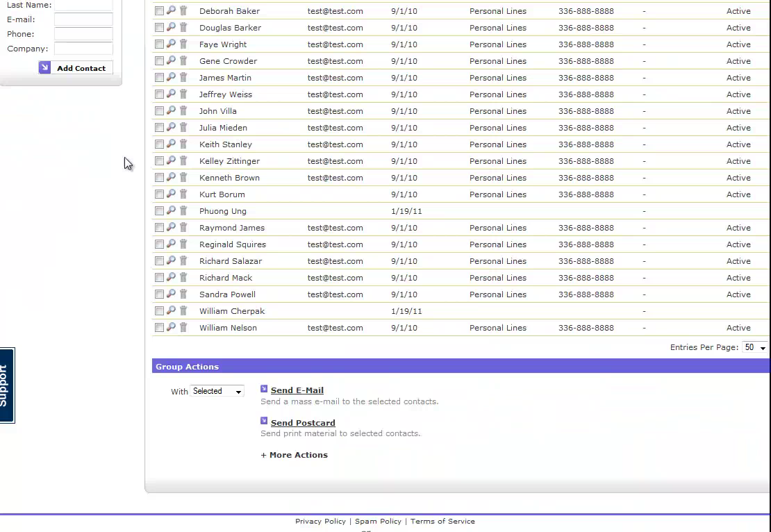
Task: Delete Richard Mack via trash icon
Action: [x=183, y=278]
